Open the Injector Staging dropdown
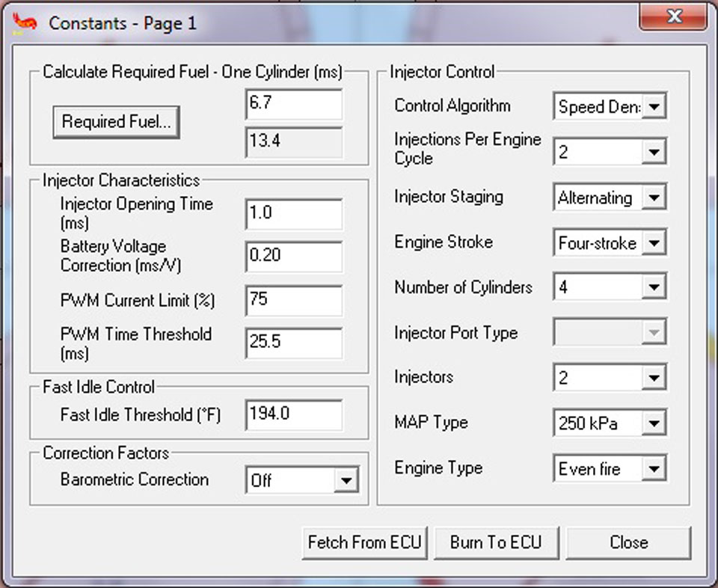Image resolution: width=718 pixels, height=588 pixels. [654, 198]
